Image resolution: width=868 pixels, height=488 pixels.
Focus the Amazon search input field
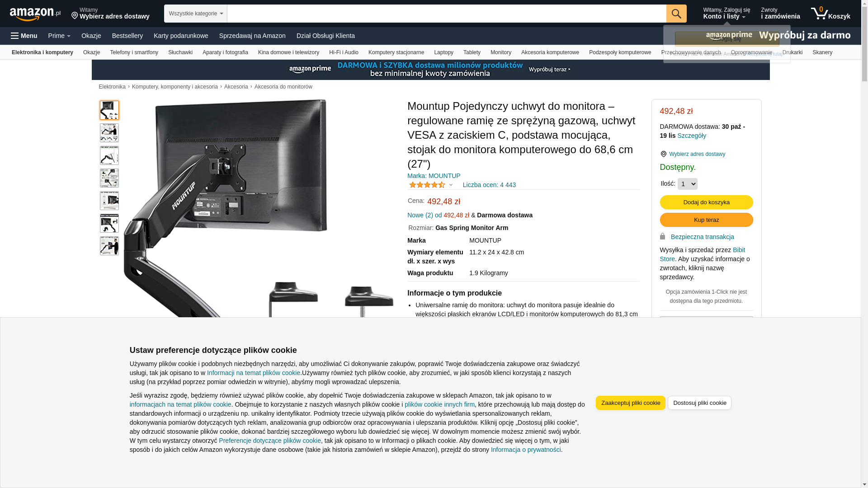(447, 14)
